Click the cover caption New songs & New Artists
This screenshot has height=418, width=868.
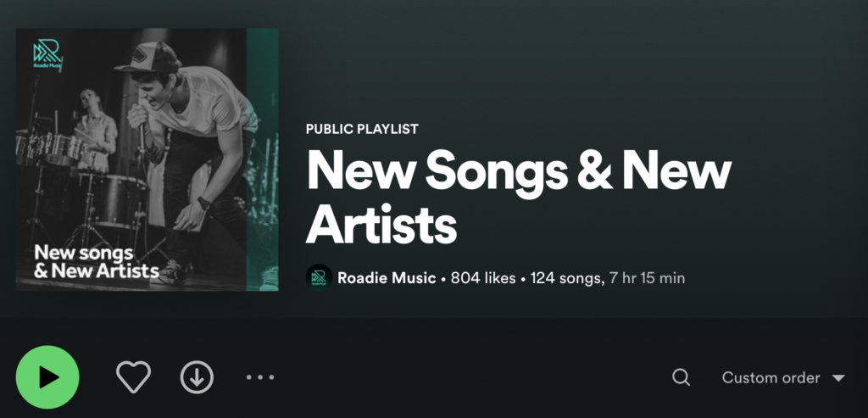[x=97, y=262]
